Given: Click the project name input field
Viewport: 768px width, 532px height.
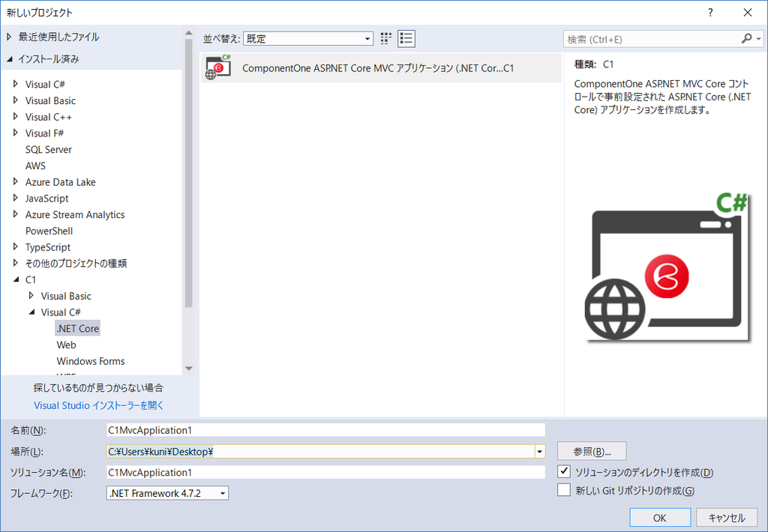Looking at the screenshot, I should point(325,430).
